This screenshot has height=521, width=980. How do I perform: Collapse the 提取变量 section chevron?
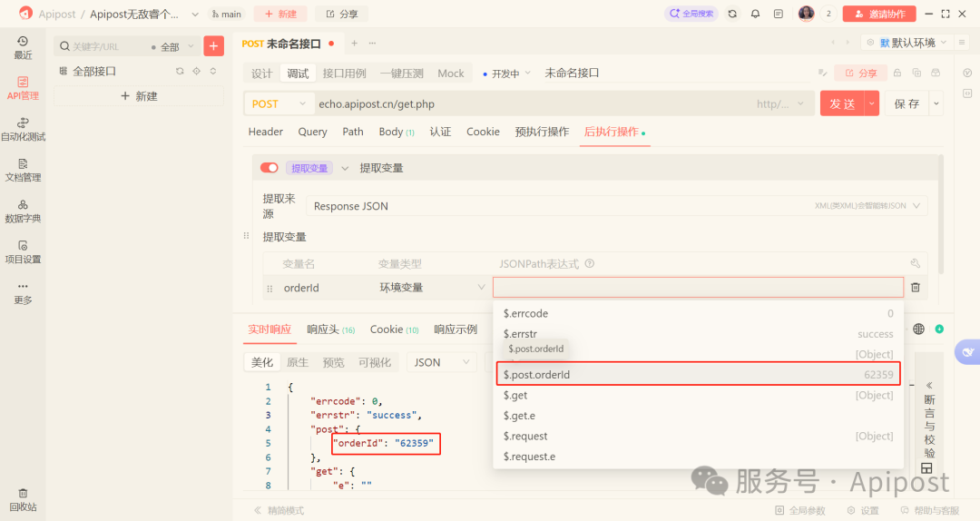click(x=345, y=168)
